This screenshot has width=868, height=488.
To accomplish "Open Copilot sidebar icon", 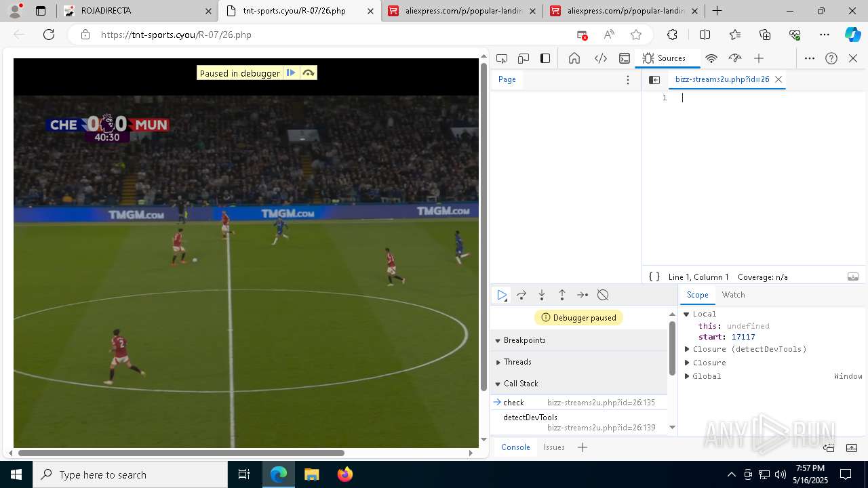I will (x=852, y=35).
